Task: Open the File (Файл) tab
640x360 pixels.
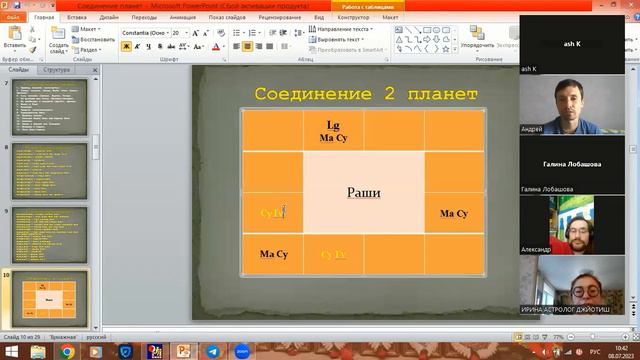Action: pyautogui.click(x=13, y=18)
